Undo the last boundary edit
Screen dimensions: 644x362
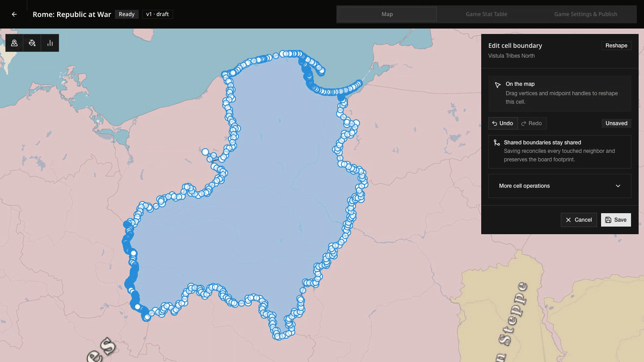tap(503, 123)
